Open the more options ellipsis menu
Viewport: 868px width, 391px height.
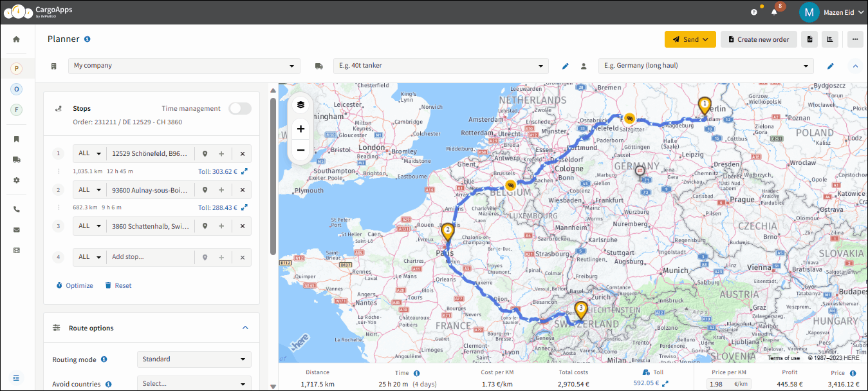click(855, 39)
